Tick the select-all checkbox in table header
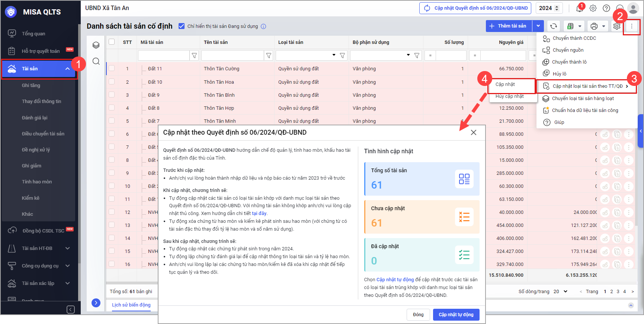 [x=112, y=42]
